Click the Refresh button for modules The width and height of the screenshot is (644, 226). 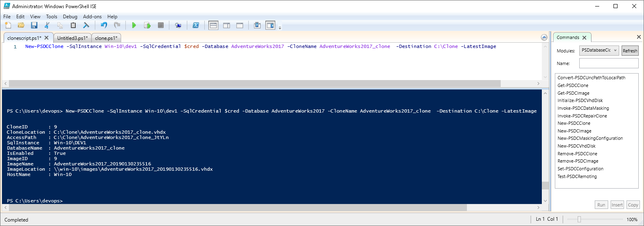(630, 51)
